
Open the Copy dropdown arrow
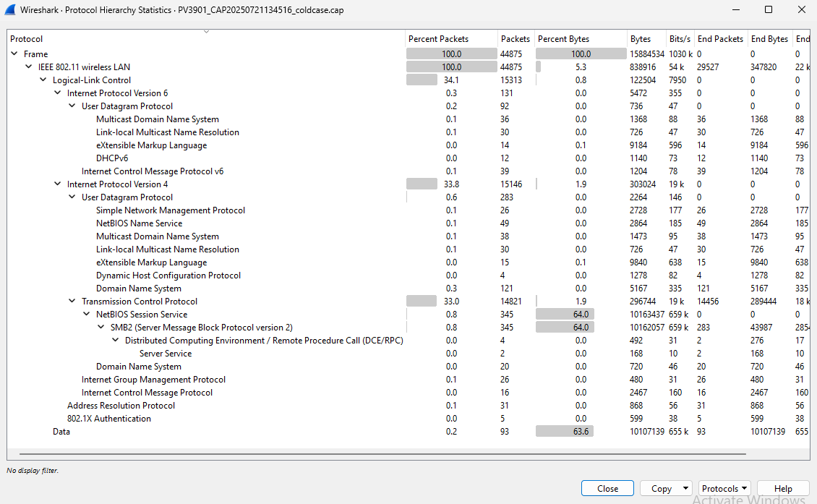pyautogui.click(x=685, y=488)
